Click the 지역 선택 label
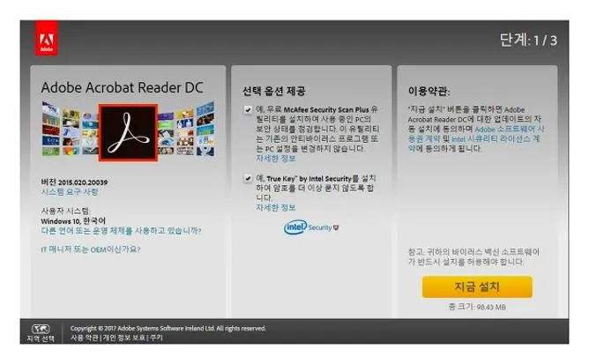 click(41, 338)
